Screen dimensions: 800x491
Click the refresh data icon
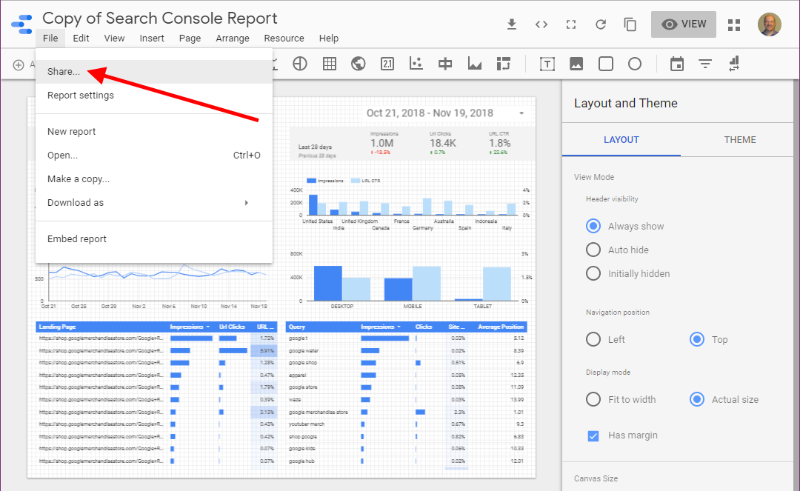(x=571, y=24)
